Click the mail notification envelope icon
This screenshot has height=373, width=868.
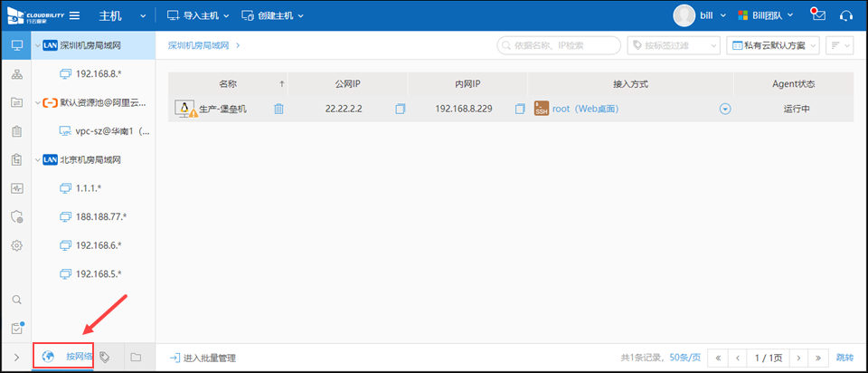818,15
